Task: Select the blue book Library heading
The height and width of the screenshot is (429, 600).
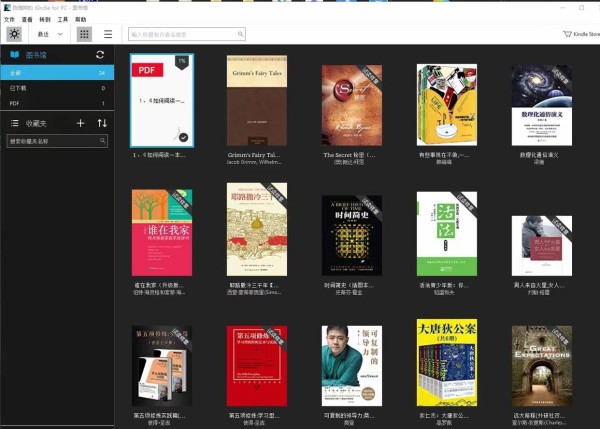Action: [28, 55]
